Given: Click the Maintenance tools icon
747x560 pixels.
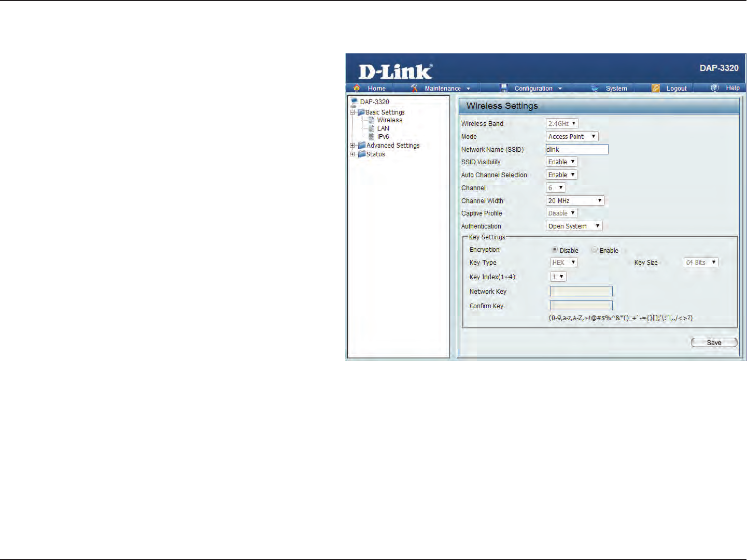Looking at the screenshot, I should point(414,88).
